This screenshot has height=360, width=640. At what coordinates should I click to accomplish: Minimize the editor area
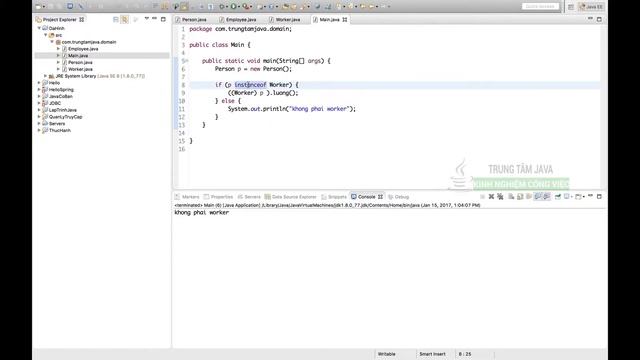click(590, 19)
